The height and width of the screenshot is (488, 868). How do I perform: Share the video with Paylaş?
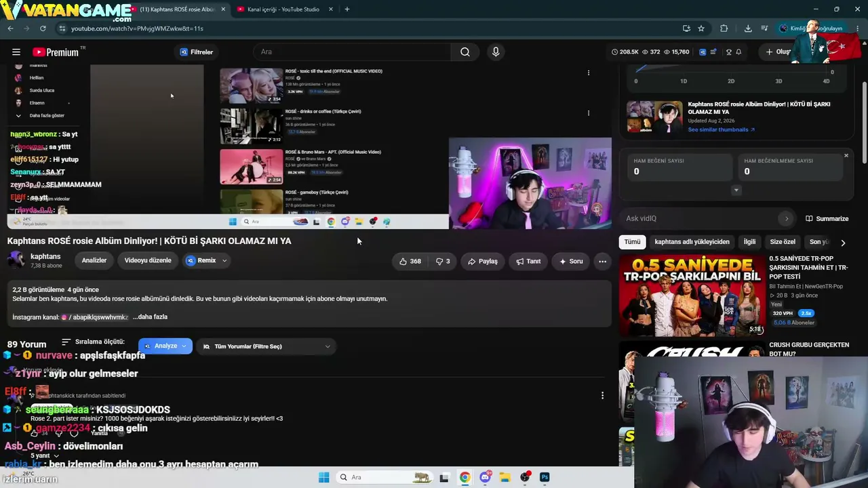481,261
